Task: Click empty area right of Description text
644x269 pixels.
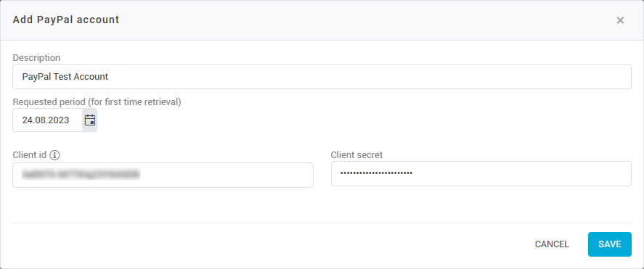Action: (370, 76)
